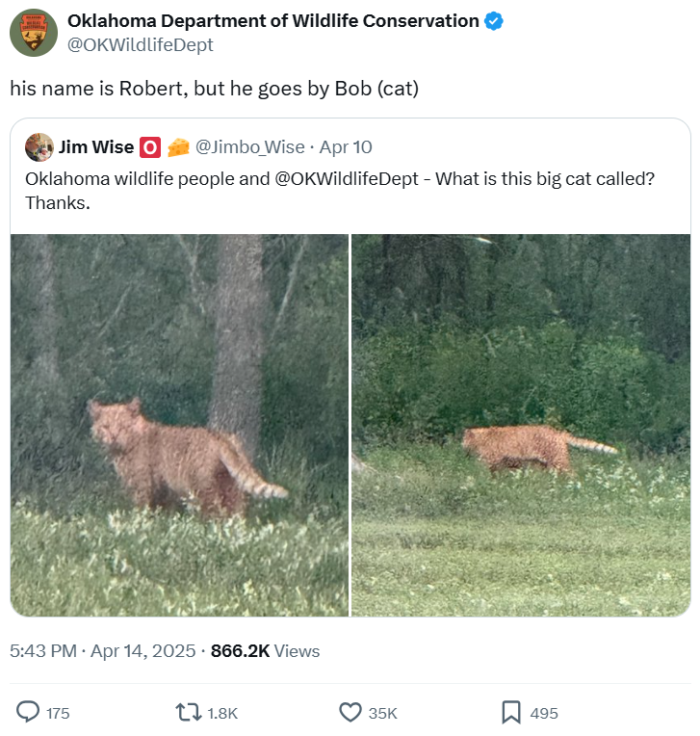Click the @Jimbo_Wise handle
Screen dimensions: 700x736
pos(249,147)
